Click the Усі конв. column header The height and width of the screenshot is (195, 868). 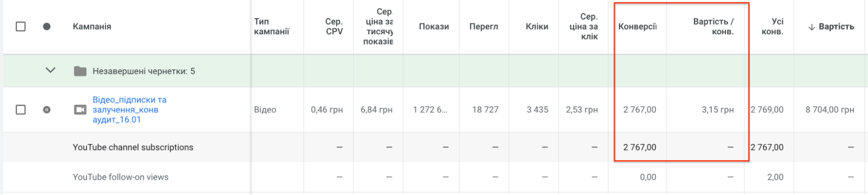point(772,26)
